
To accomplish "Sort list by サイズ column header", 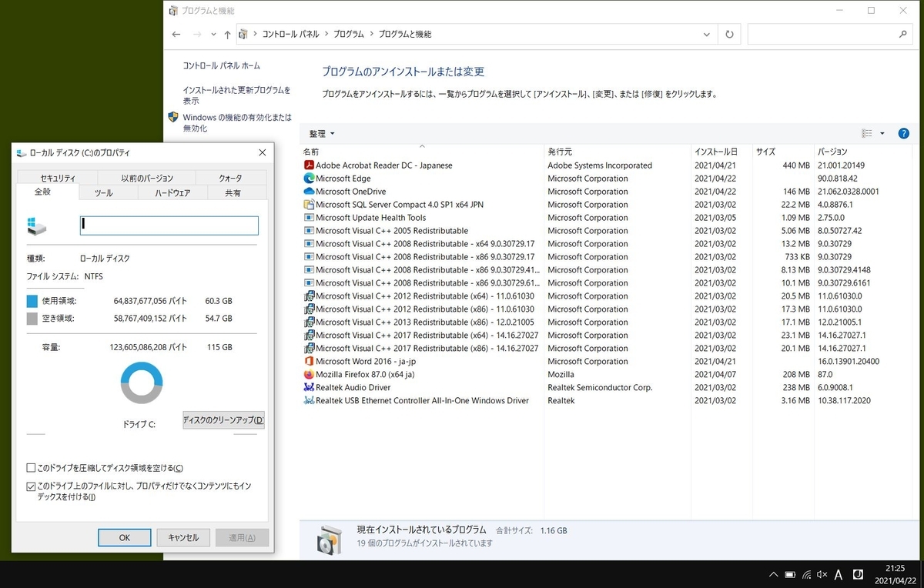I will point(783,152).
